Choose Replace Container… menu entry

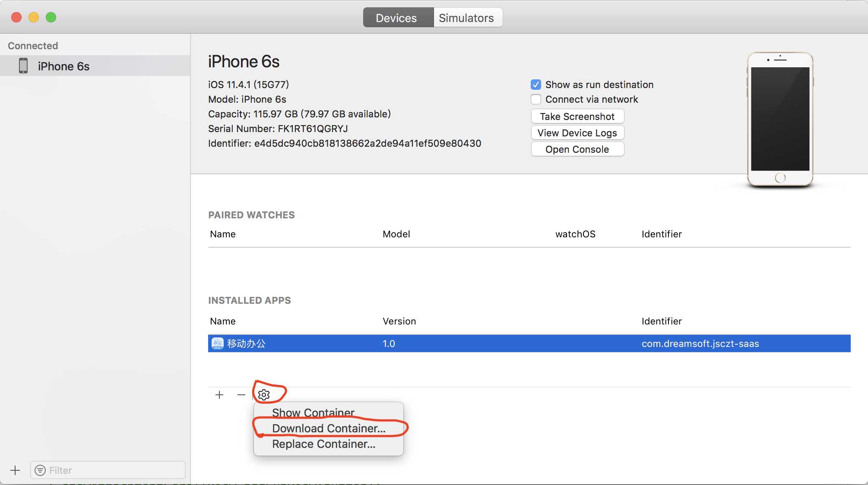pos(323,444)
